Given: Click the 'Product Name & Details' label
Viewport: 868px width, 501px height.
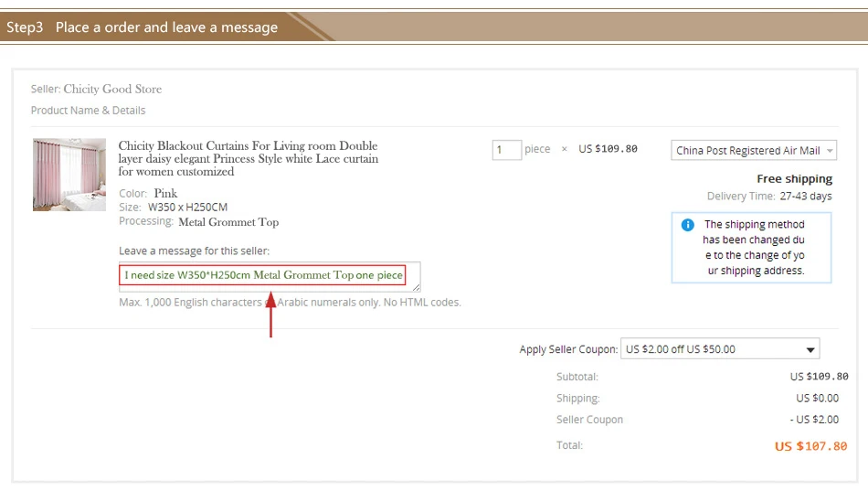Looking at the screenshot, I should 88,111.
